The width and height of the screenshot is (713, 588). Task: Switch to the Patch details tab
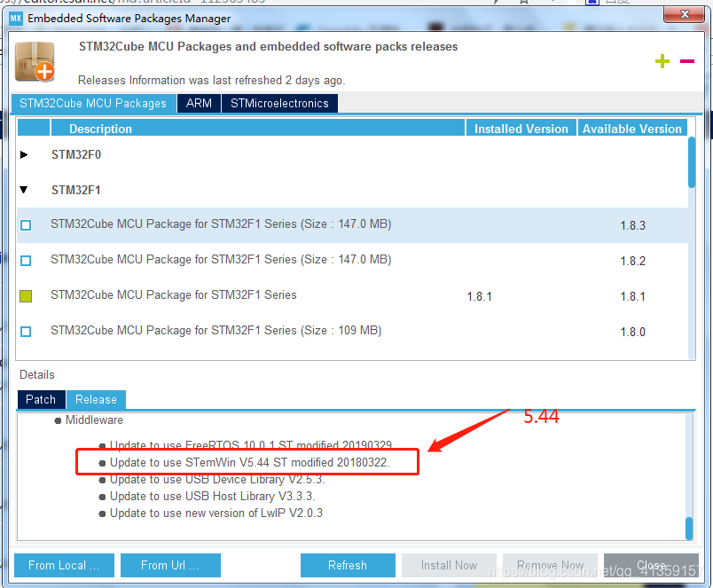point(41,399)
